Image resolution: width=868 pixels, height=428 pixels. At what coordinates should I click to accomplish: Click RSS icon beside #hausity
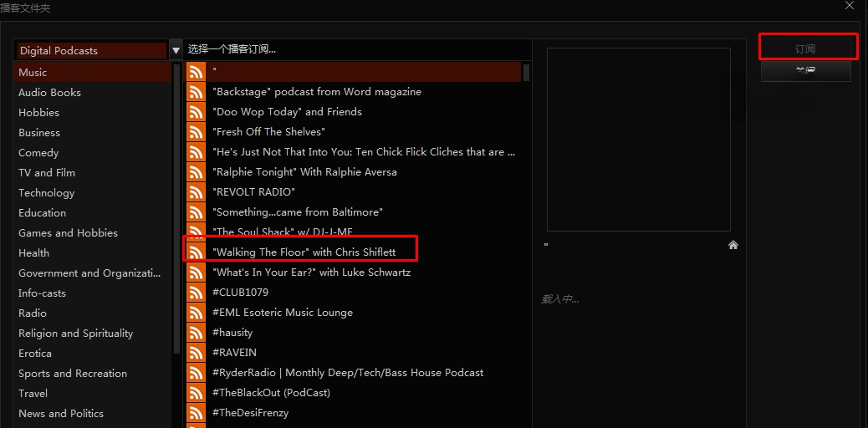point(196,333)
